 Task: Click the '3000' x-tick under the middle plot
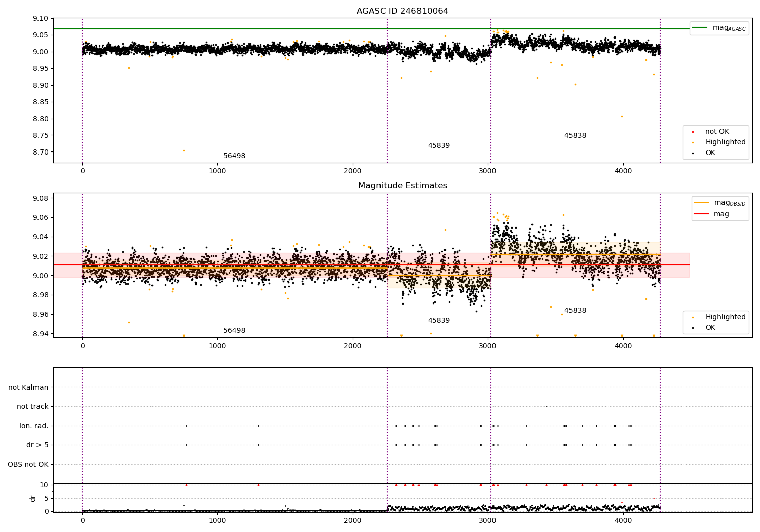tap(488, 346)
